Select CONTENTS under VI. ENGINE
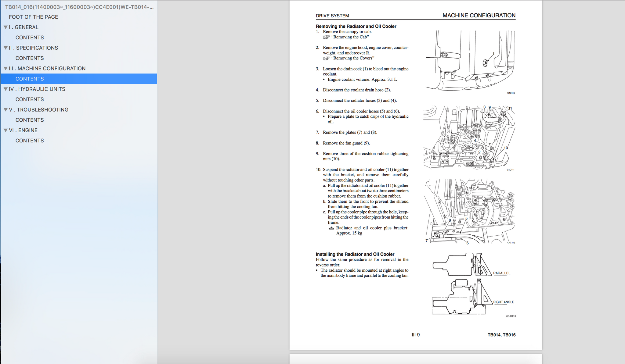This screenshot has width=625, height=364. [x=30, y=141]
